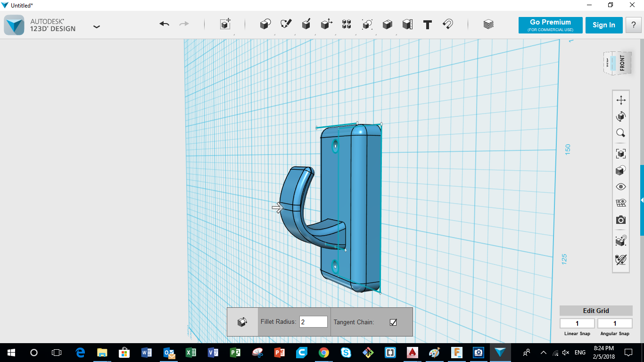Screen dimensions: 644x362
Task: Expand the collapsed right side panel arrow
Action: coord(642,200)
